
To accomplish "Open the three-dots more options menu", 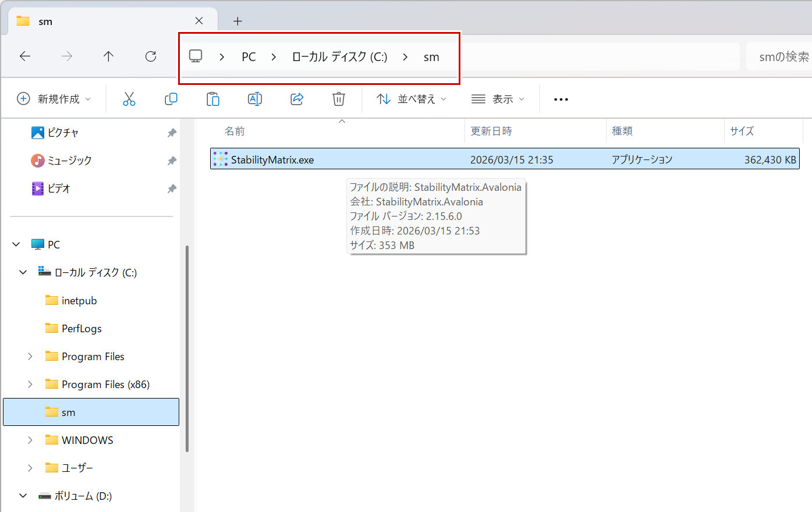I will [x=561, y=99].
